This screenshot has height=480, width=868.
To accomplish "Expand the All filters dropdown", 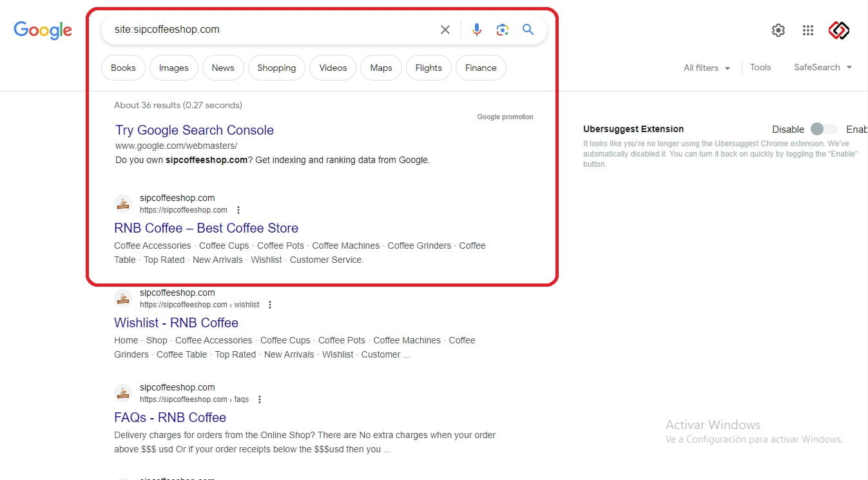I will tap(707, 68).
